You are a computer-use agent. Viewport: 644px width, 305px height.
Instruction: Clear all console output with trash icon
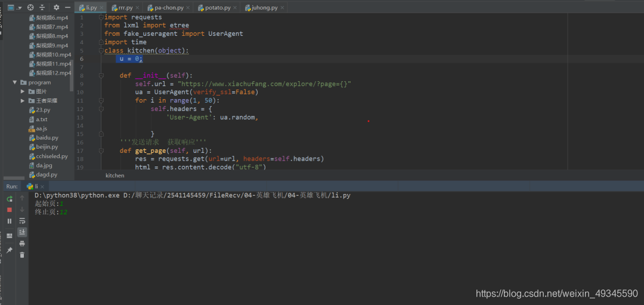(22, 255)
